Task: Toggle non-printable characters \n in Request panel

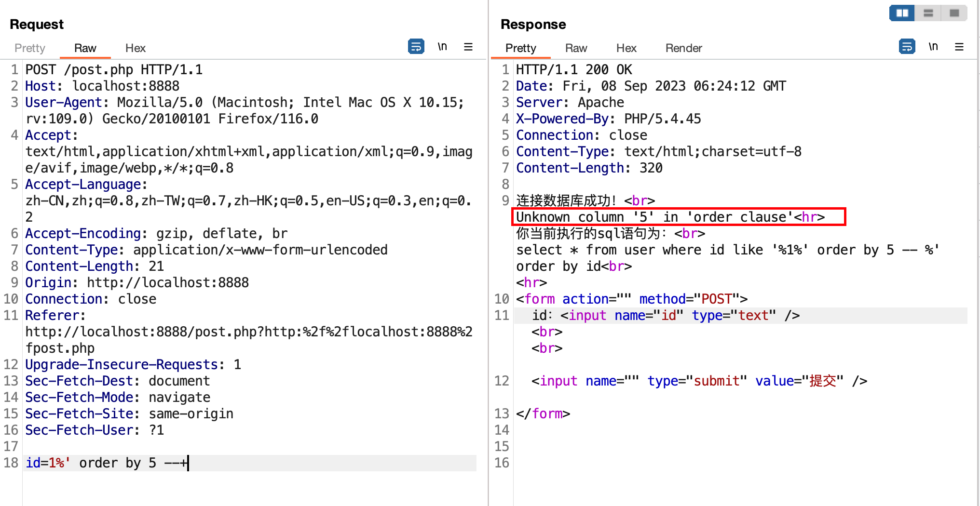Action: coord(442,47)
